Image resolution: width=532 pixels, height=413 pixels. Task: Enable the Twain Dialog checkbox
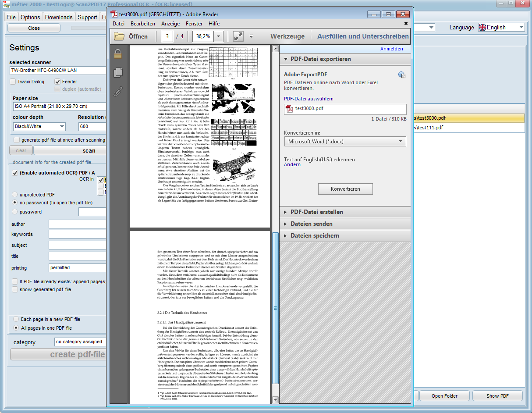(x=13, y=82)
